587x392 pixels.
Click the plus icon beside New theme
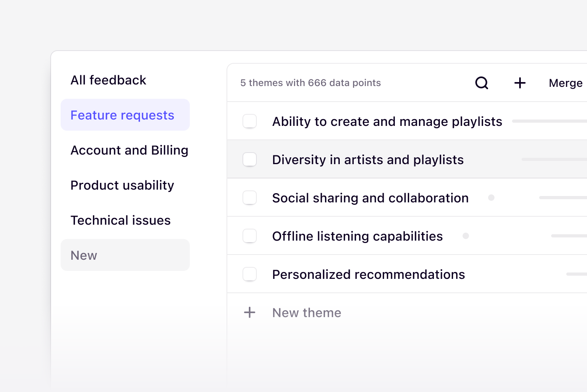(250, 312)
